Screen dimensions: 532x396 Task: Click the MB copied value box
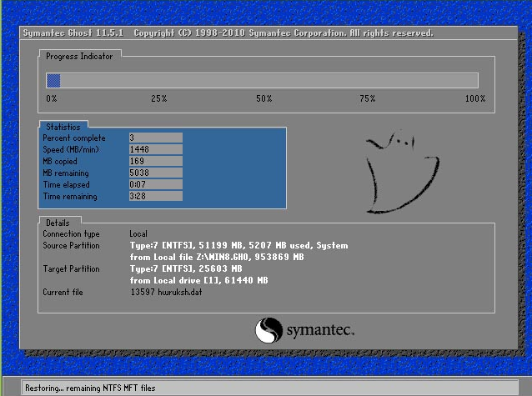[156, 161]
